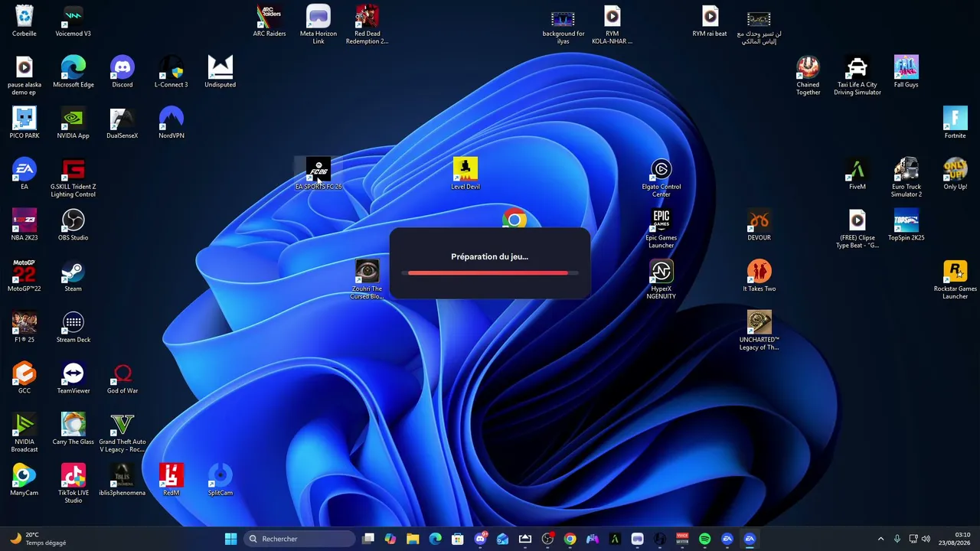Click the Rockstar Games Launcher shortcut
980x551 pixels.
(955, 279)
